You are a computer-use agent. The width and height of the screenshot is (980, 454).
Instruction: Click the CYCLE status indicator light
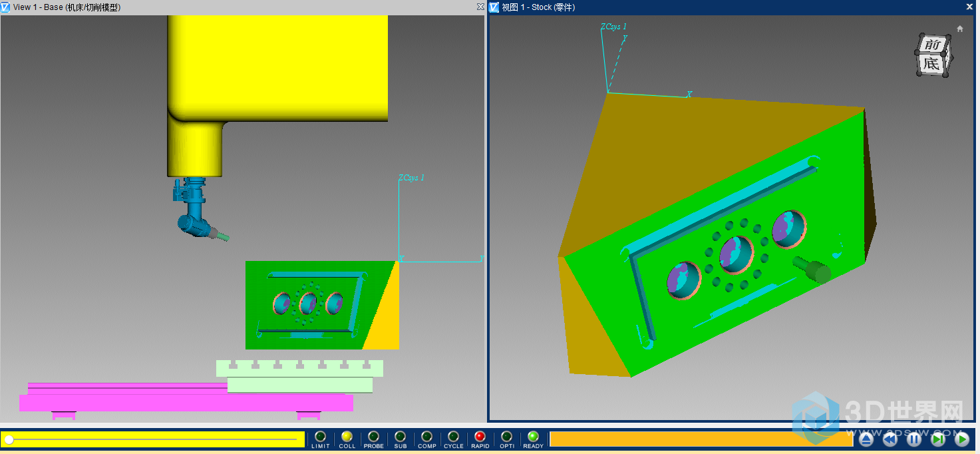[453, 437]
